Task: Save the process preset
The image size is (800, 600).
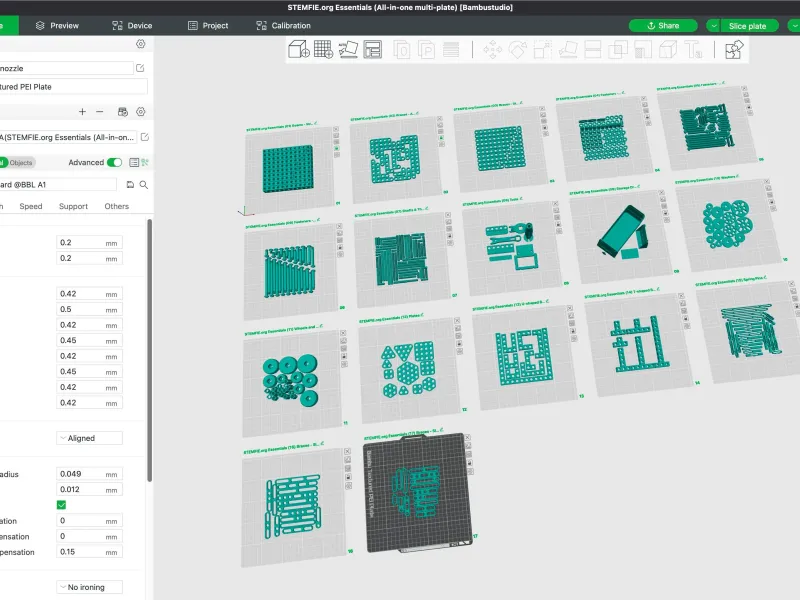Action: point(130,185)
